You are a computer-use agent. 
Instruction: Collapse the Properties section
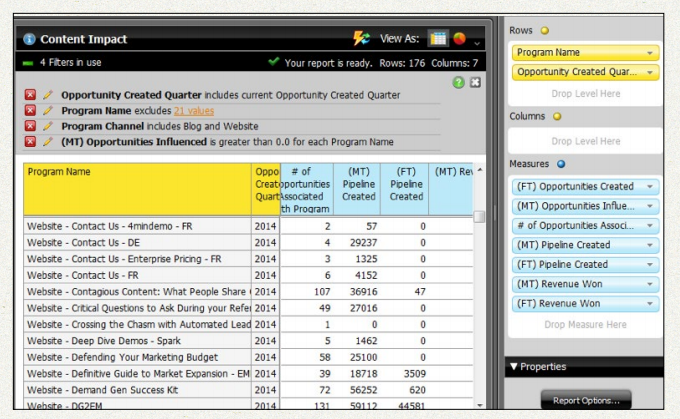coord(515,367)
